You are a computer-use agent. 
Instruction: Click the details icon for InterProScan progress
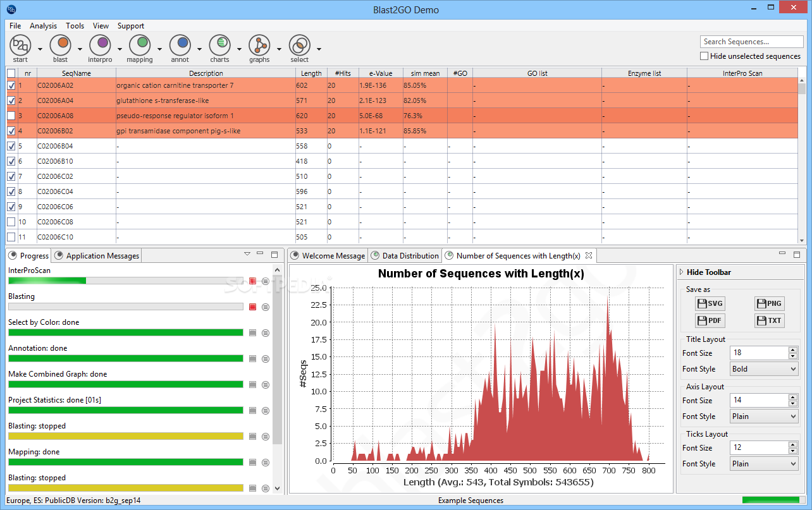266,281
